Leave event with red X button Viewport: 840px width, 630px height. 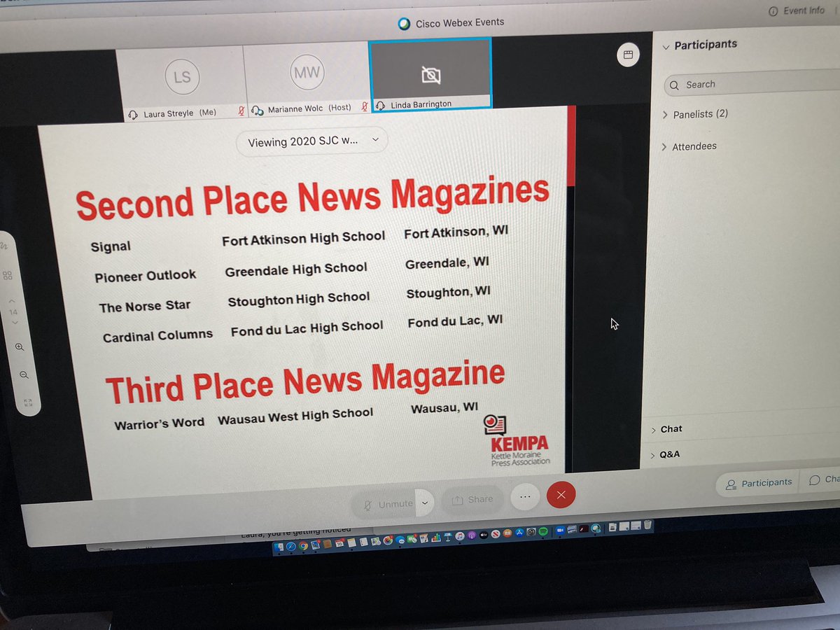561,496
